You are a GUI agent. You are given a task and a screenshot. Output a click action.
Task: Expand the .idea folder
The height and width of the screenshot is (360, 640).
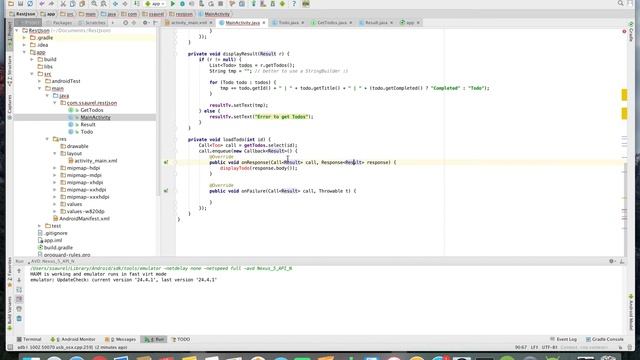[24, 45]
